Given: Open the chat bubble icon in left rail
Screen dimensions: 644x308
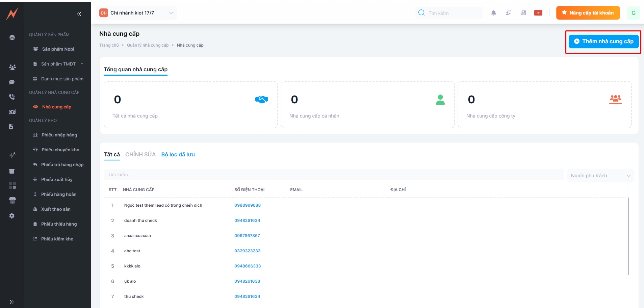Looking at the screenshot, I should (12, 82).
